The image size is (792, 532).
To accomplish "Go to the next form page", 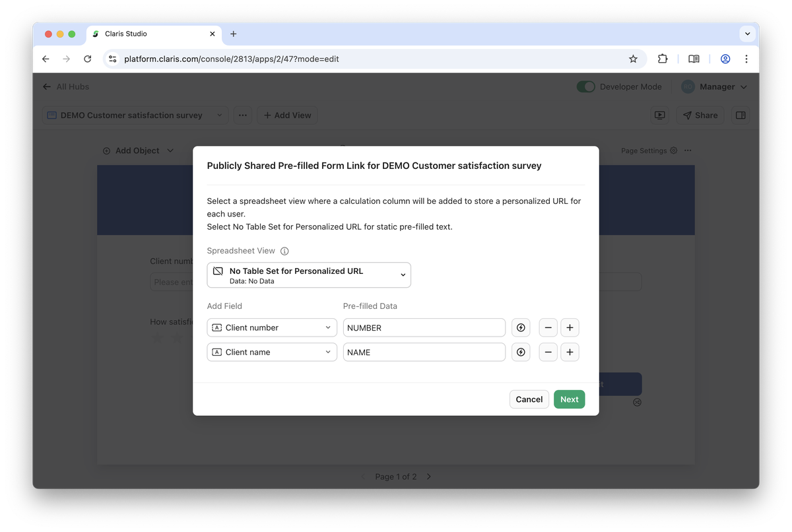I will click(x=429, y=477).
